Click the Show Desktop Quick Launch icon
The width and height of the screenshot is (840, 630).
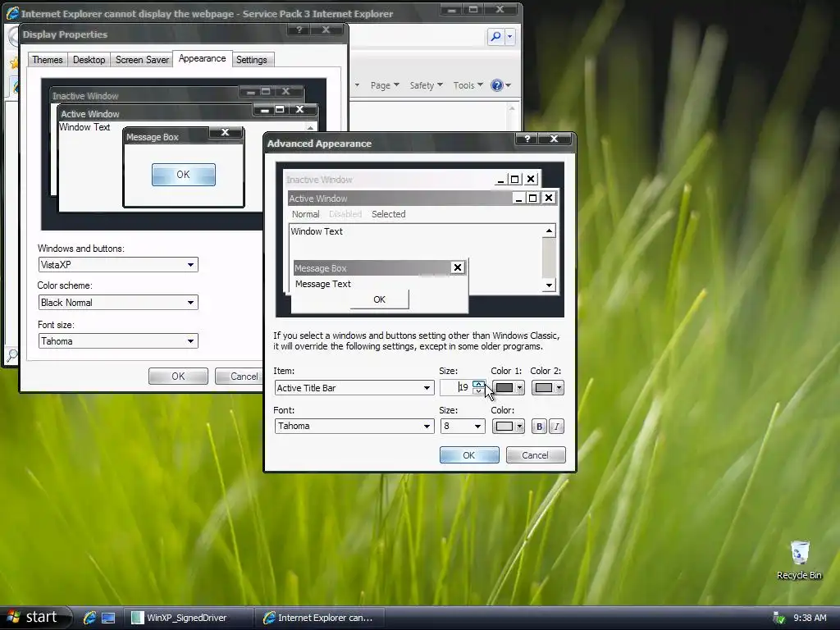(108, 618)
